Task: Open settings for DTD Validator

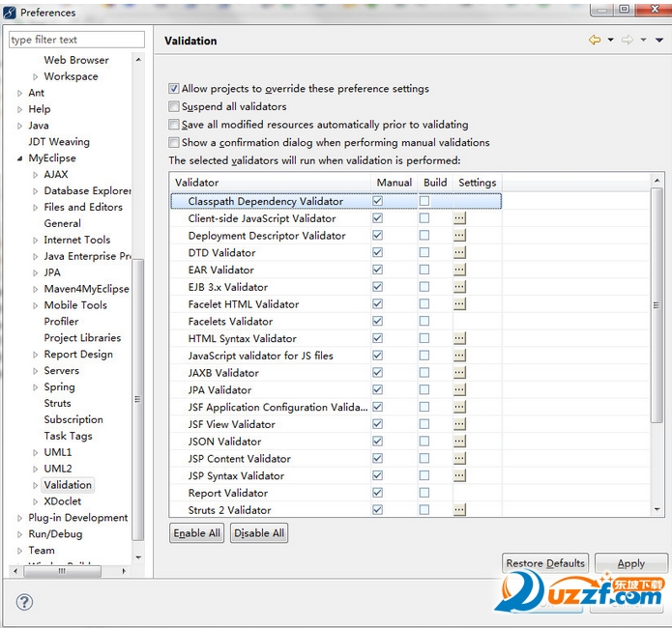Action: coord(459,252)
